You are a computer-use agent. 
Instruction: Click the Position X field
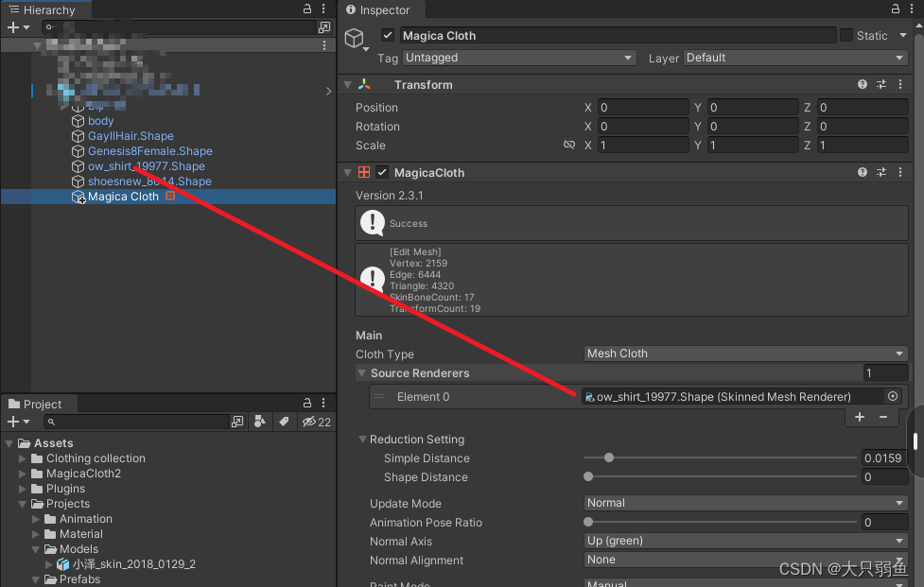643,108
